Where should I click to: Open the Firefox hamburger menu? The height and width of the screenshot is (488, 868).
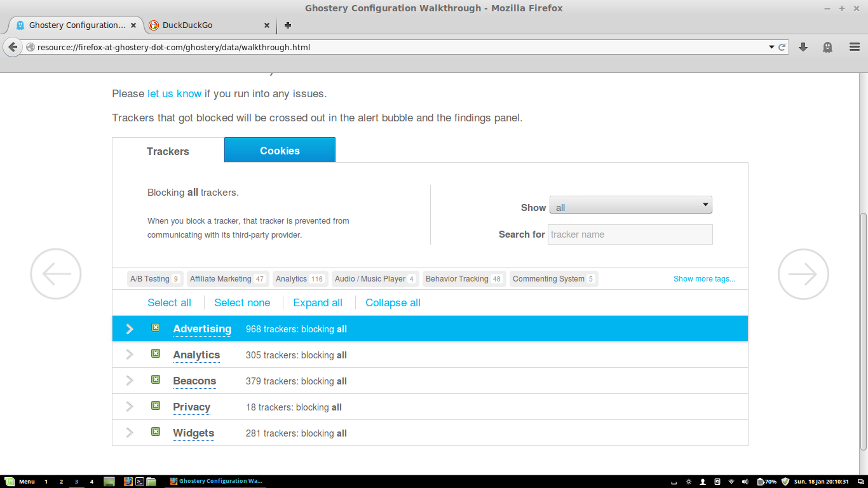(x=855, y=46)
